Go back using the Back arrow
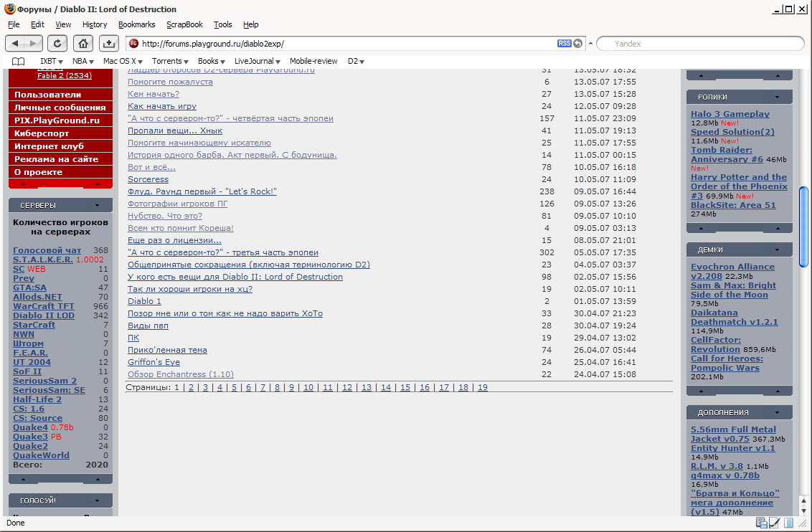812x532 pixels. tap(15, 44)
